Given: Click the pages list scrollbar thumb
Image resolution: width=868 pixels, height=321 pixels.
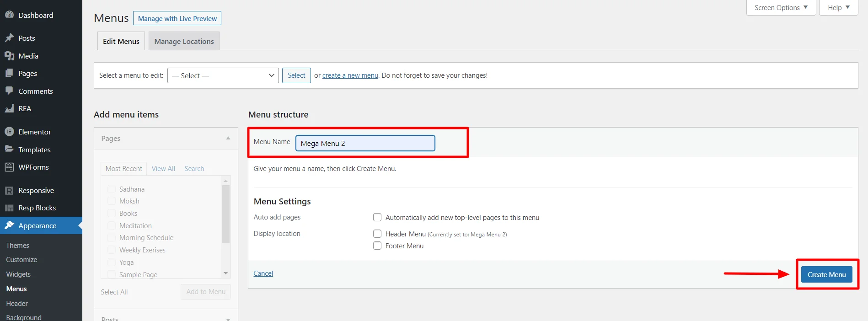Looking at the screenshot, I should [x=225, y=214].
